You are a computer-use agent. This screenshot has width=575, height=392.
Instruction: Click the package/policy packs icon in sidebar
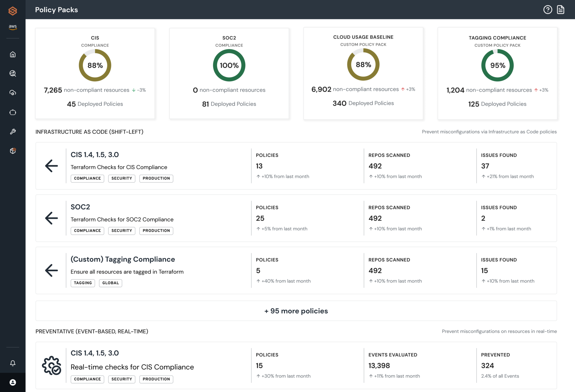click(x=13, y=151)
